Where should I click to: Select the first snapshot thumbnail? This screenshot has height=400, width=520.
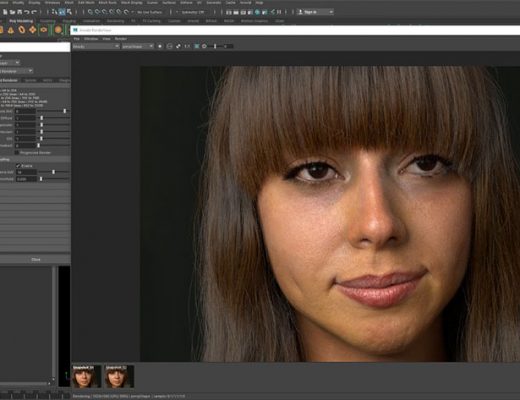pyautogui.click(x=86, y=376)
